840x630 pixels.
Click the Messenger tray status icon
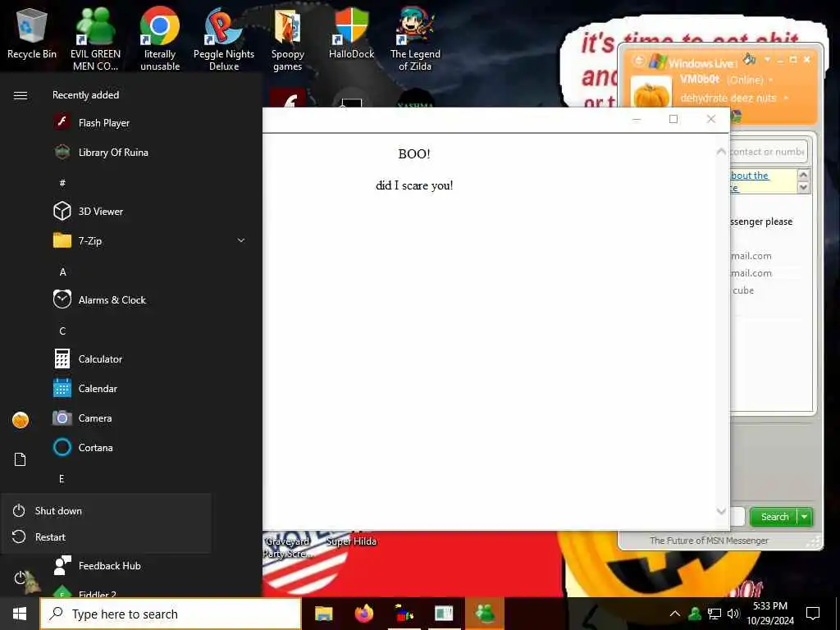[x=695, y=614]
